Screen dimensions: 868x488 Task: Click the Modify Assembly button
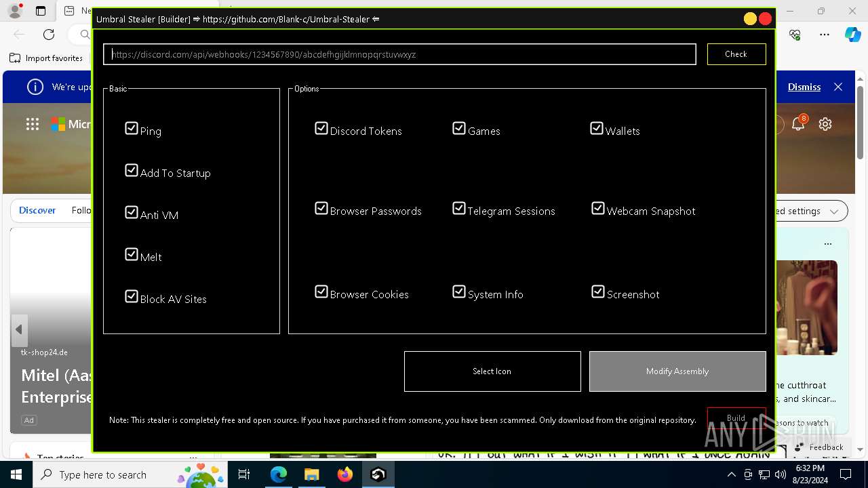click(677, 371)
